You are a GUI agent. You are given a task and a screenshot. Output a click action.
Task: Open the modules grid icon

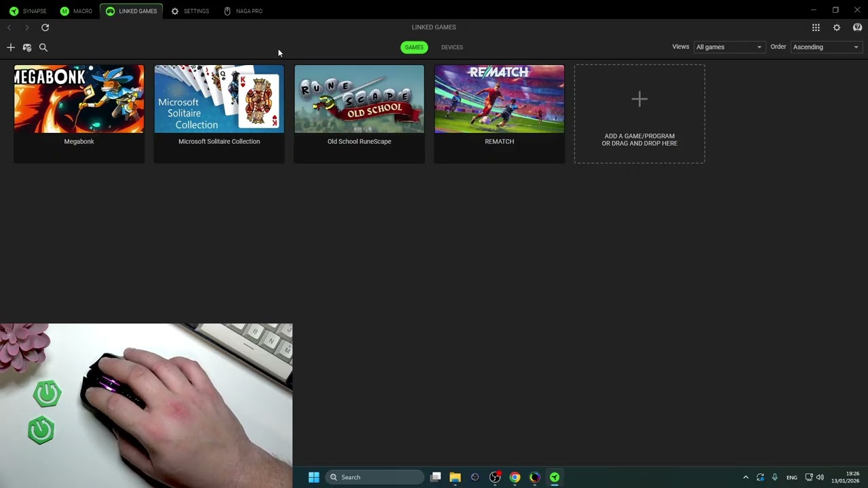(x=816, y=28)
